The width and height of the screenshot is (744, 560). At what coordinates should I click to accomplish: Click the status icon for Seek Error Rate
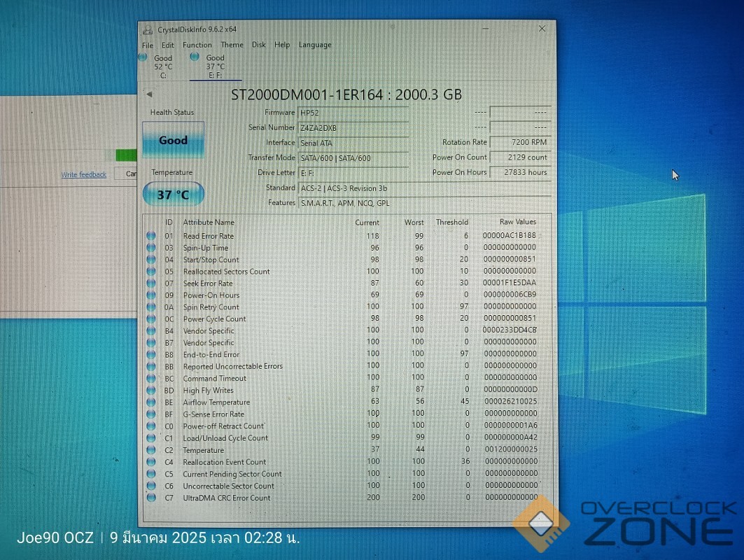[x=151, y=283]
